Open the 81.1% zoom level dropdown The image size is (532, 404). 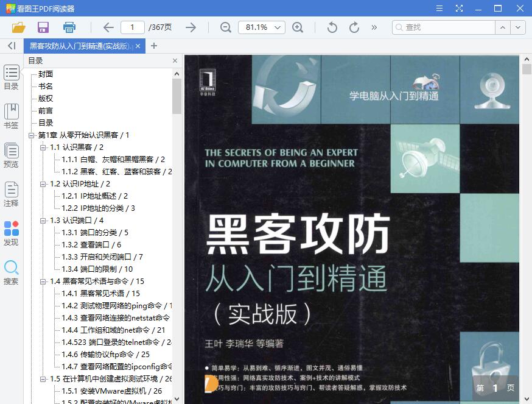(262, 27)
